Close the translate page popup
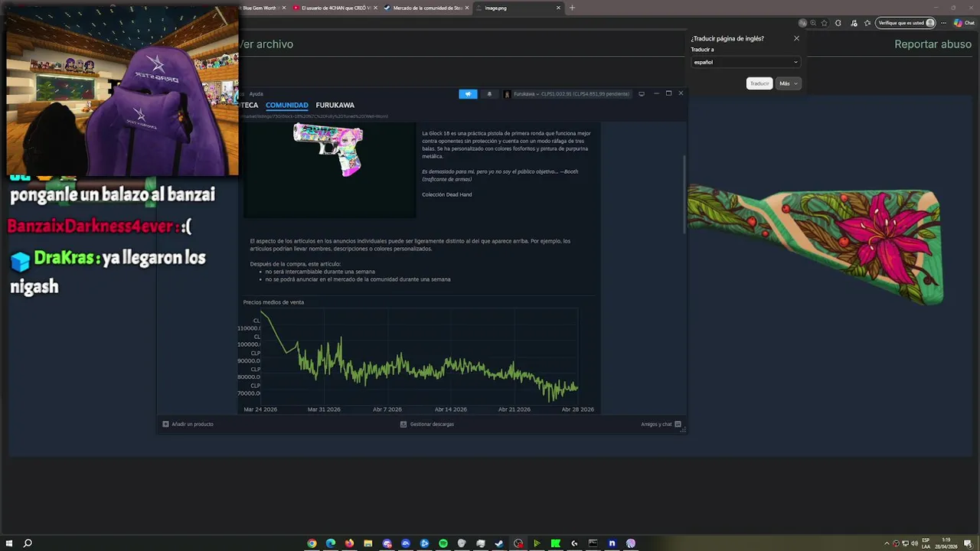The height and width of the screenshot is (551, 980). click(796, 38)
